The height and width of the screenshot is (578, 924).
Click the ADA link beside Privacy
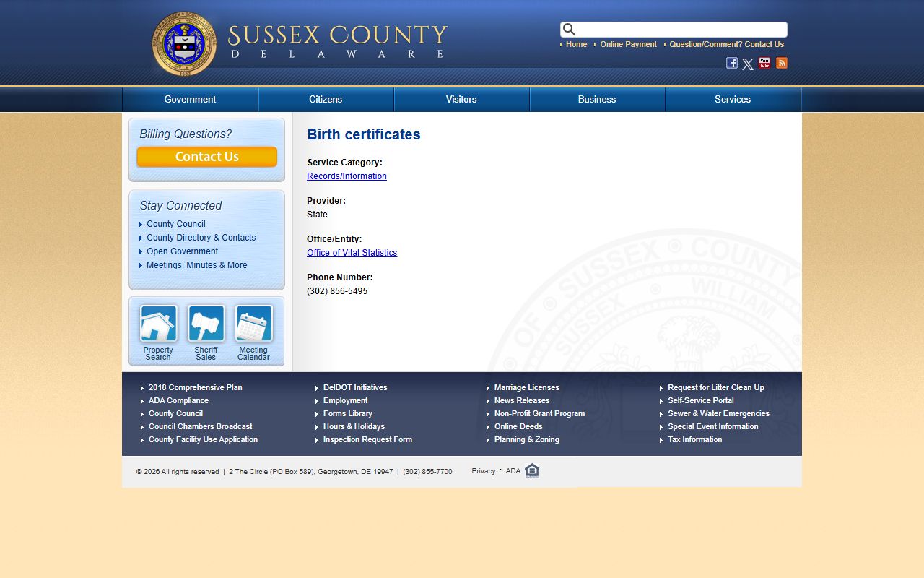(513, 471)
